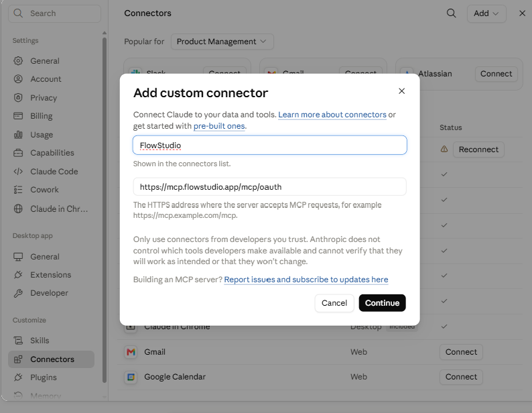Click the MCP server URL input field
The height and width of the screenshot is (413, 532).
pos(270,187)
